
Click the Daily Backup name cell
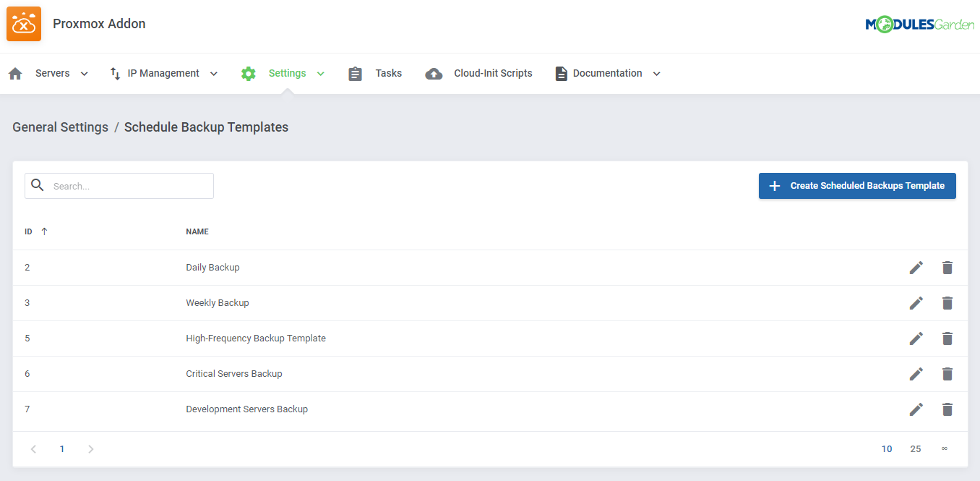point(212,268)
